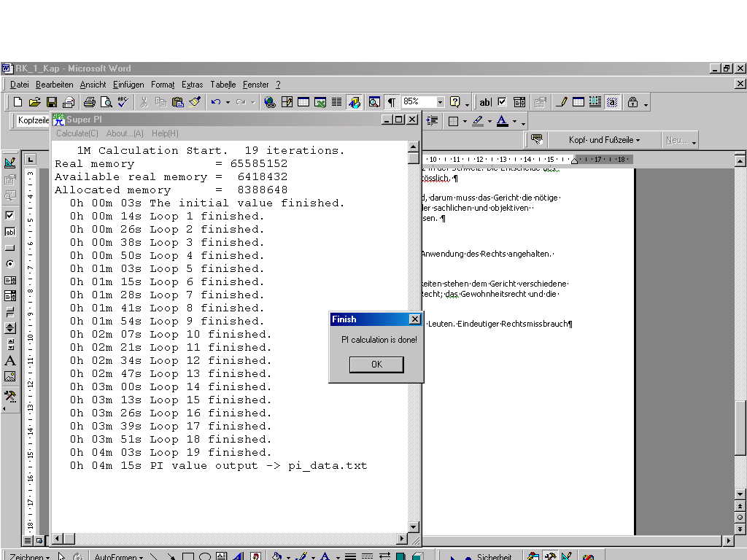Click the font color 'A' swatch
This screenshot has width=747, height=560.
(x=502, y=121)
